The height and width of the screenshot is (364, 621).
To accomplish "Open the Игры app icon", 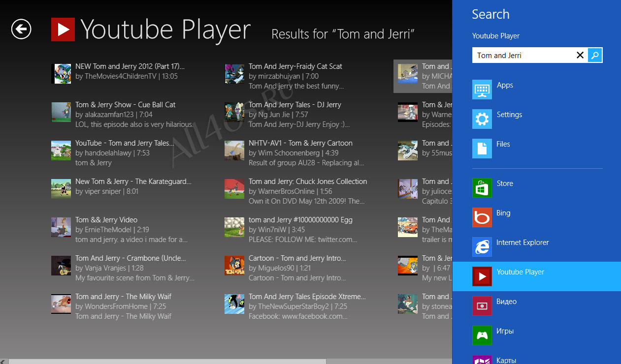I will click(x=482, y=335).
